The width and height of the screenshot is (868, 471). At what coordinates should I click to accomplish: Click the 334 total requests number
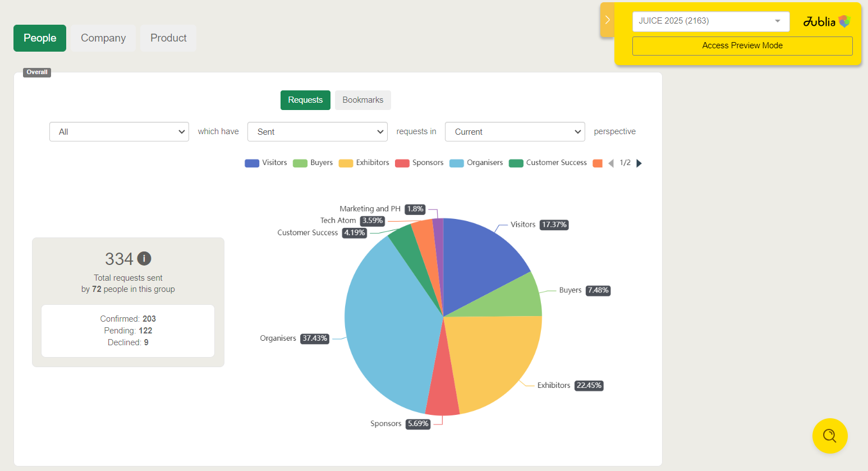119,259
